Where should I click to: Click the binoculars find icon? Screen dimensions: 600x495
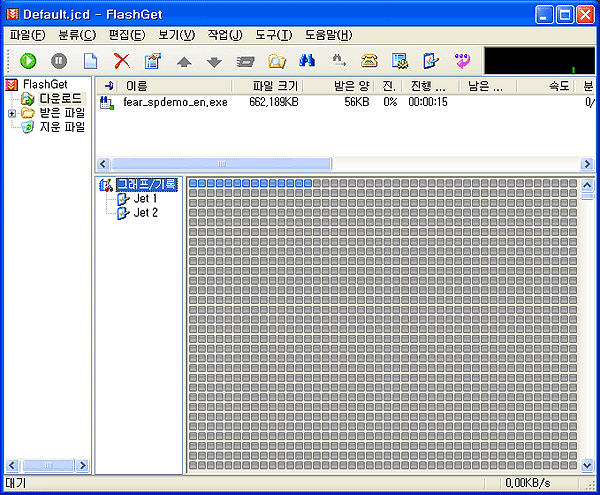[x=307, y=60]
